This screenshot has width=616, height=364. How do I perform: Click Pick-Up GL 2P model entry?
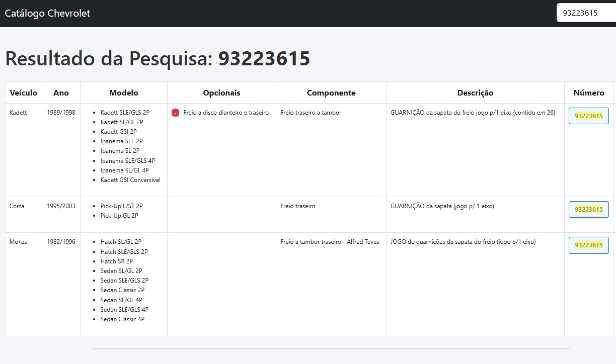tap(119, 216)
